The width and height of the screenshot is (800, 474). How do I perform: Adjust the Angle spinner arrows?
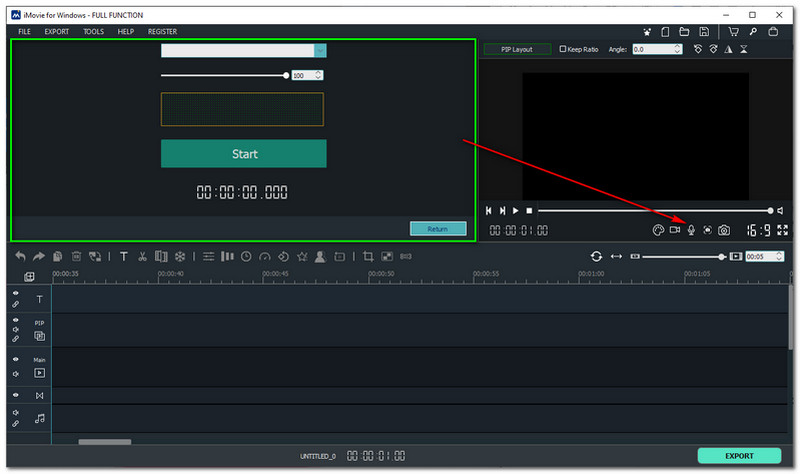coord(679,49)
